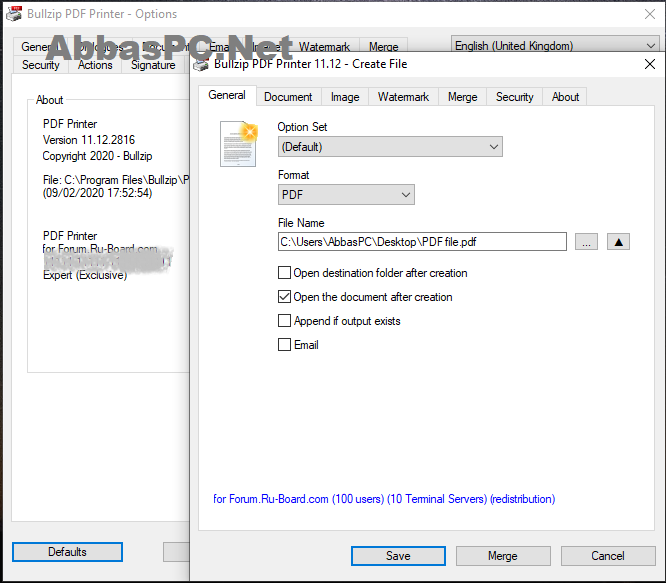The height and width of the screenshot is (583, 666).
Task: Click 'Copyright 2020 - Bullzip' text
Action: tap(97, 156)
